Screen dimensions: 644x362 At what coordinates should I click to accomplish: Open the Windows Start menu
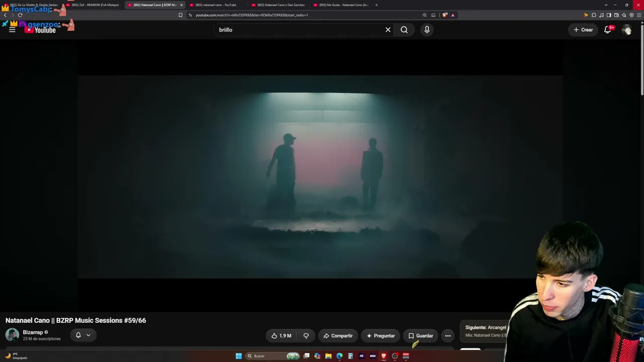(x=238, y=356)
